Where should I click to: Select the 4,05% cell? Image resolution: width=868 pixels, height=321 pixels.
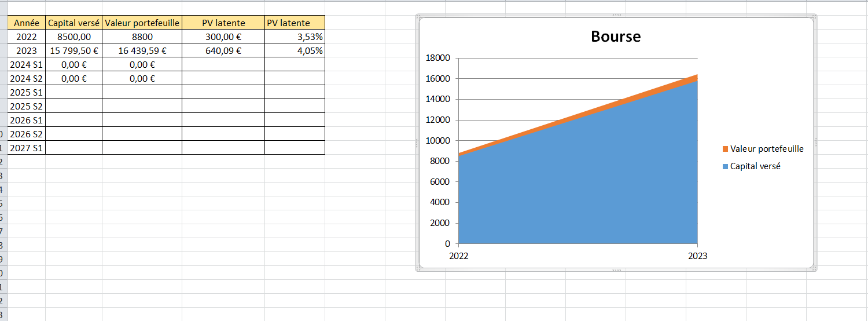[295, 50]
